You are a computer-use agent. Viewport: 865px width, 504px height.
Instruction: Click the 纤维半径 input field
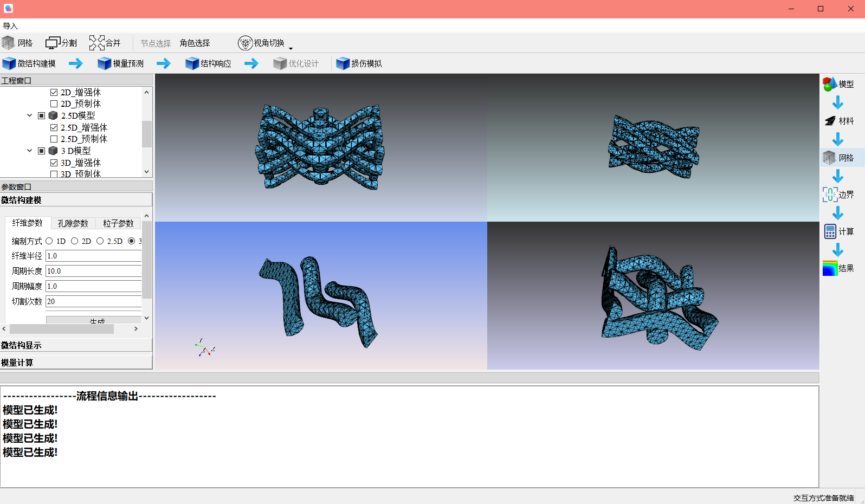tap(94, 256)
